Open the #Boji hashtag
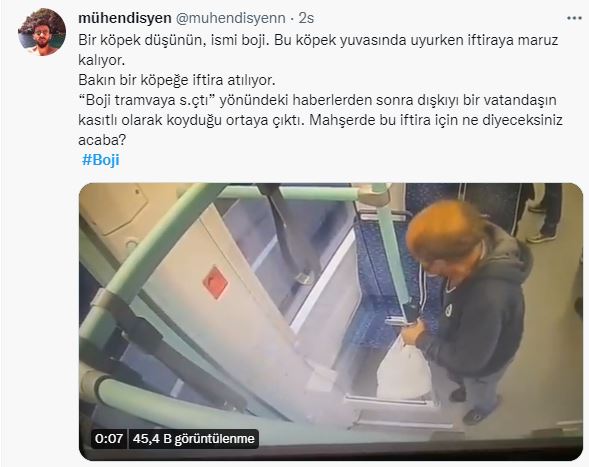The image size is (589, 467). click(101, 160)
